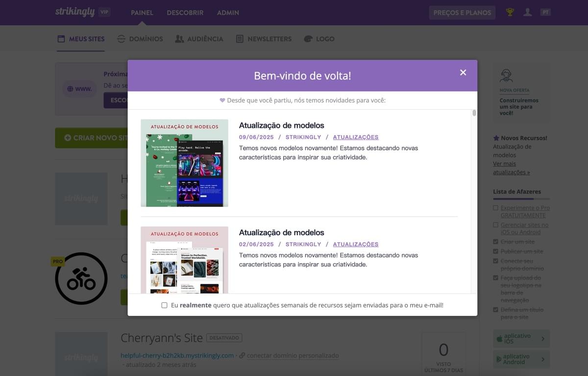Click the Logo palette icon
This screenshot has width=588, height=376.
pos(308,39)
